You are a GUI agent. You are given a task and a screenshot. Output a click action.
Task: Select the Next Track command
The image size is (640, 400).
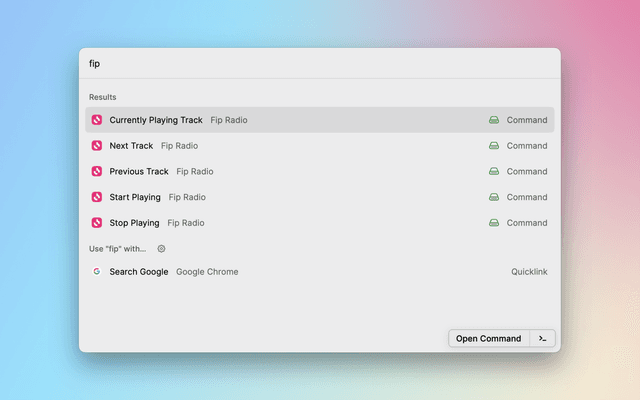click(x=131, y=146)
